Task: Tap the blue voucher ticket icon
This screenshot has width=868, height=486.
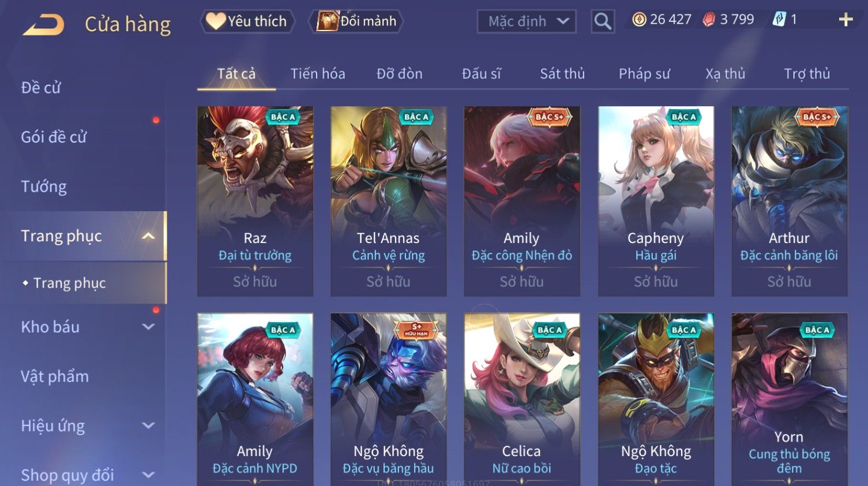Action: (x=779, y=20)
